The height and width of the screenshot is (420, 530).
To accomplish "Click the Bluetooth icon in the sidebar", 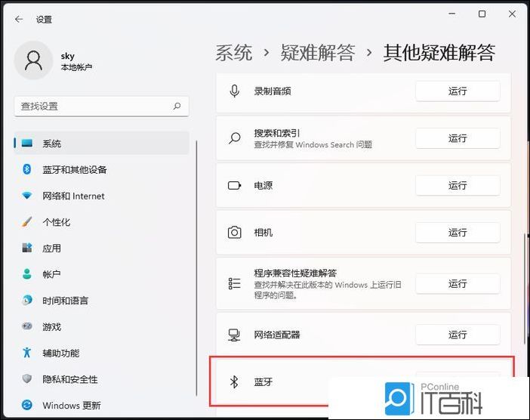I will coord(26,169).
